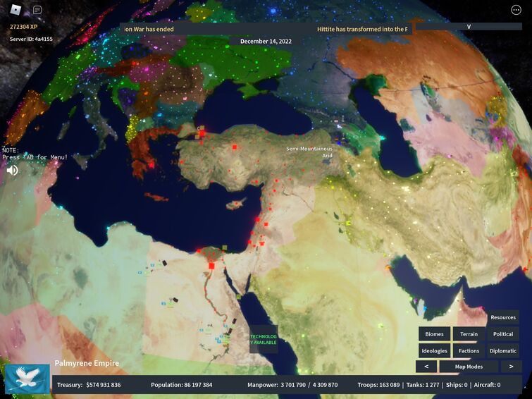Click the Tanks: 1 277 readout

(x=423, y=385)
